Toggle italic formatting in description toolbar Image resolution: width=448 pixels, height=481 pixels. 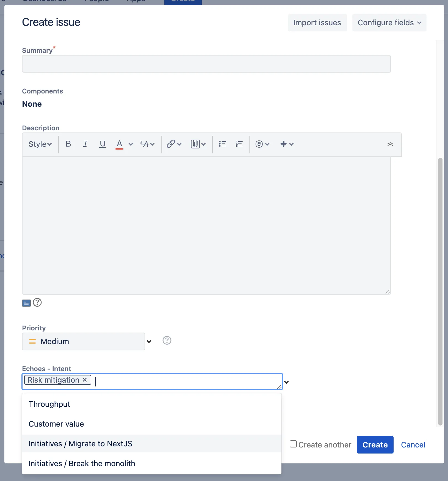coord(85,144)
